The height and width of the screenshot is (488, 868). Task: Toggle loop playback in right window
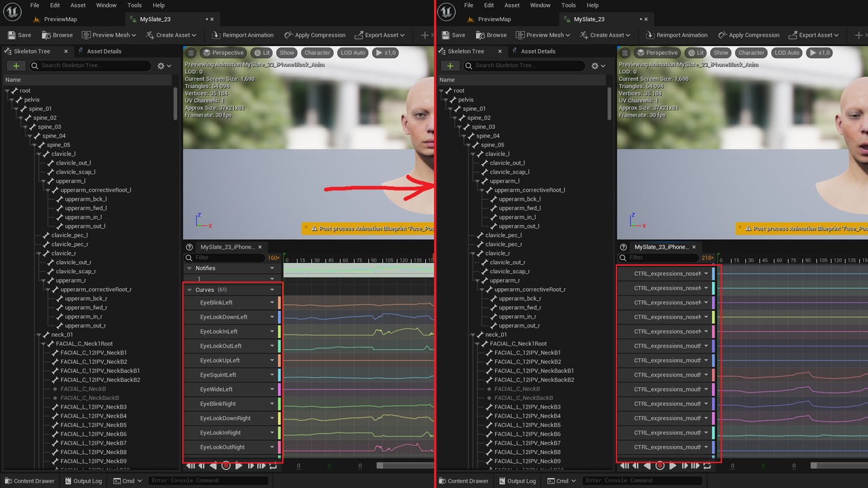click(707, 466)
